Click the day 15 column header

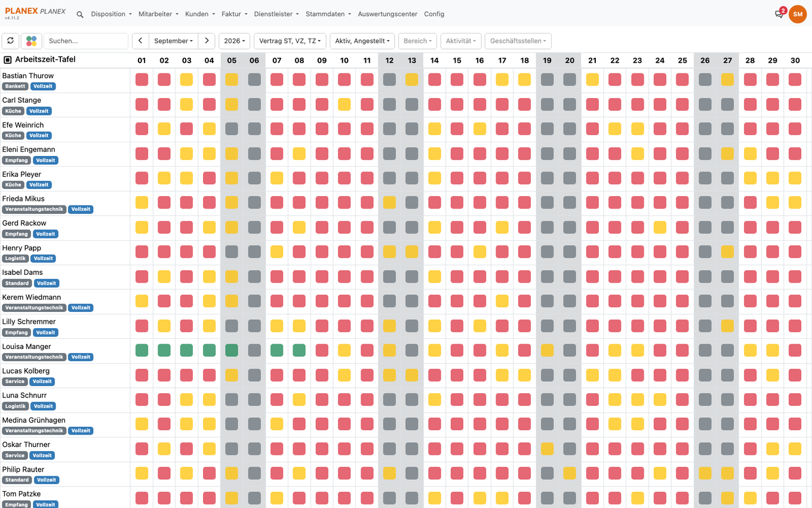click(x=457, y=60)
